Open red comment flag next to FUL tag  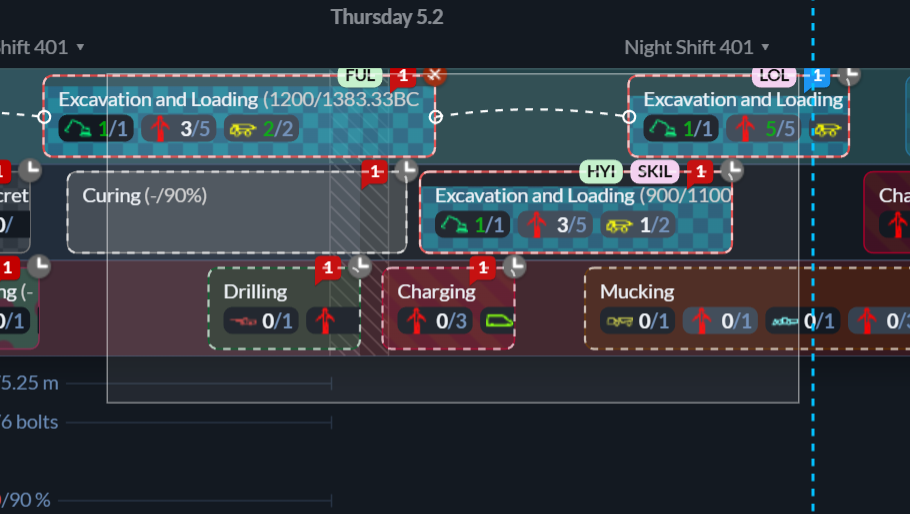pos(403,78)
